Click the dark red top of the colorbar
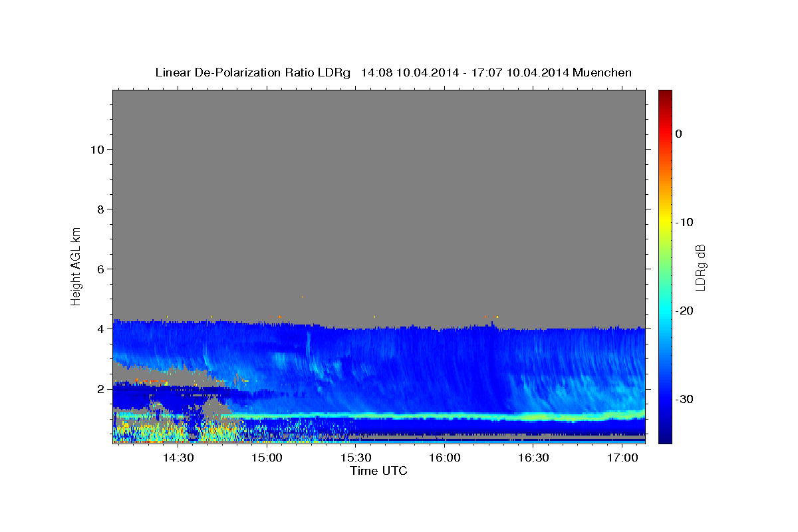 click(665, 94)
